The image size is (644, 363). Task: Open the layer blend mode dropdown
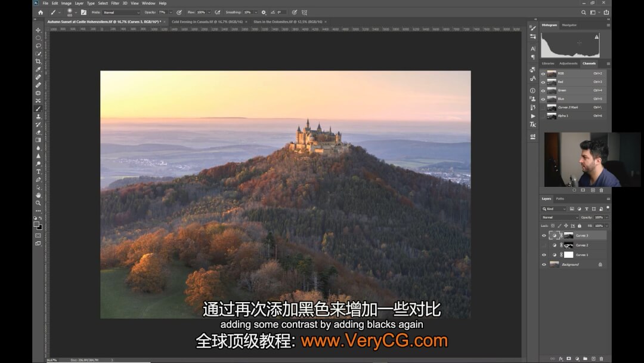pos(560,217)
